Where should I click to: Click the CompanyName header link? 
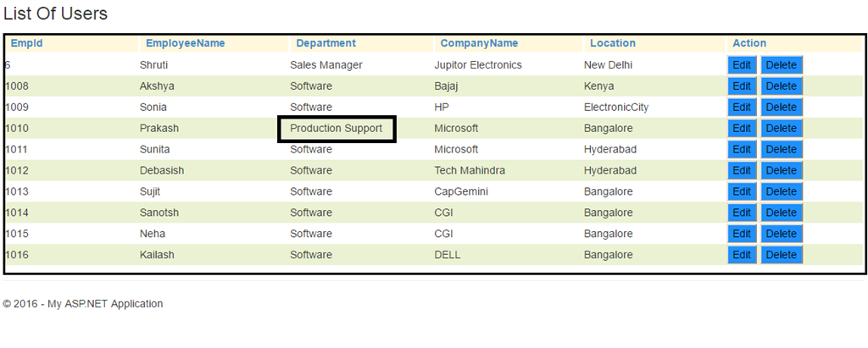[x=479, y=43]
